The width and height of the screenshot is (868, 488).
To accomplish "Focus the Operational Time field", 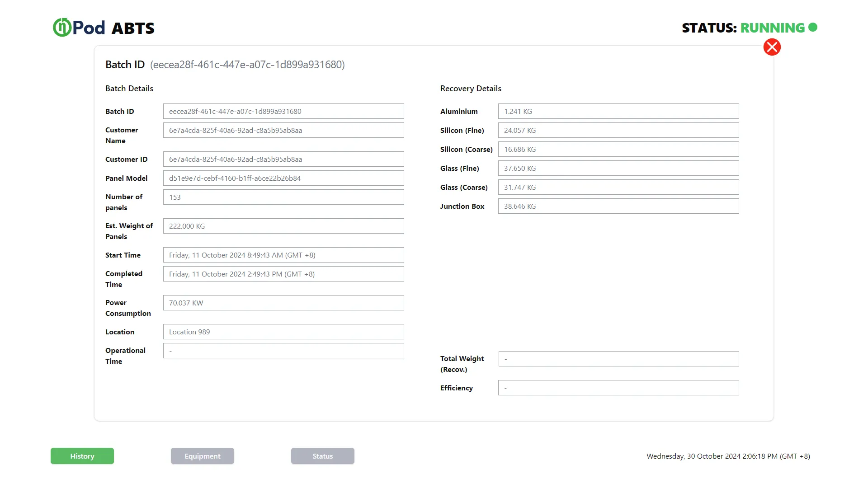I will [283, 351].
